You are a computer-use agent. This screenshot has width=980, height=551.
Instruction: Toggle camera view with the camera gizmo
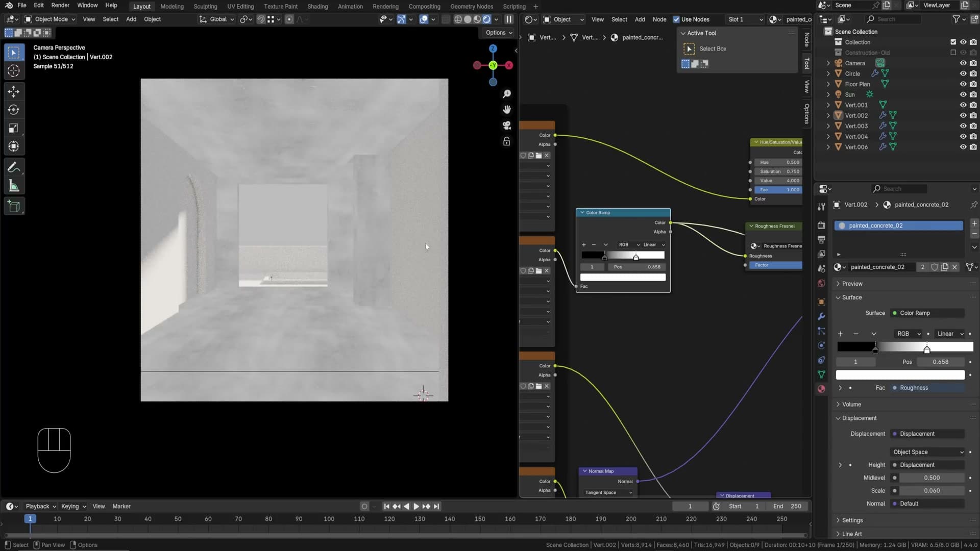tap(506, 126)
